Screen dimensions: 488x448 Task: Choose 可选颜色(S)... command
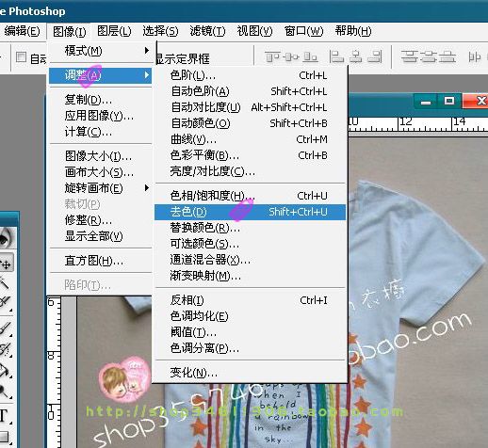pyautogui.click(x=250, y=244)
